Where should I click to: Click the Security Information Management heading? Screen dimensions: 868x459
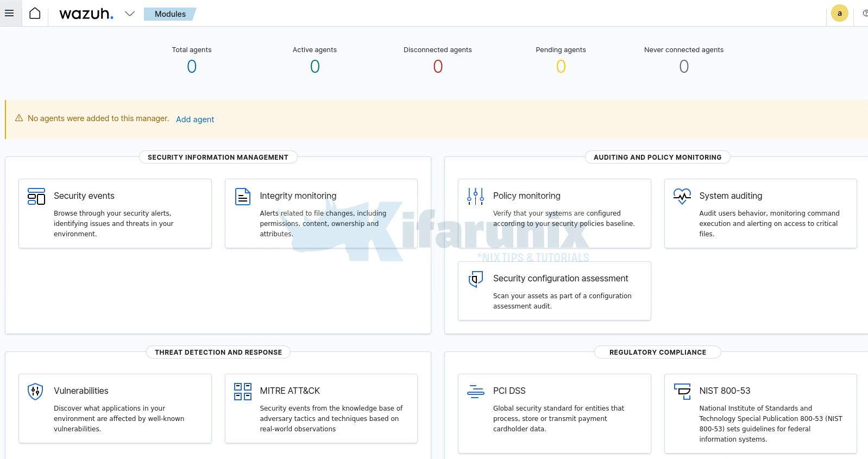218,158
